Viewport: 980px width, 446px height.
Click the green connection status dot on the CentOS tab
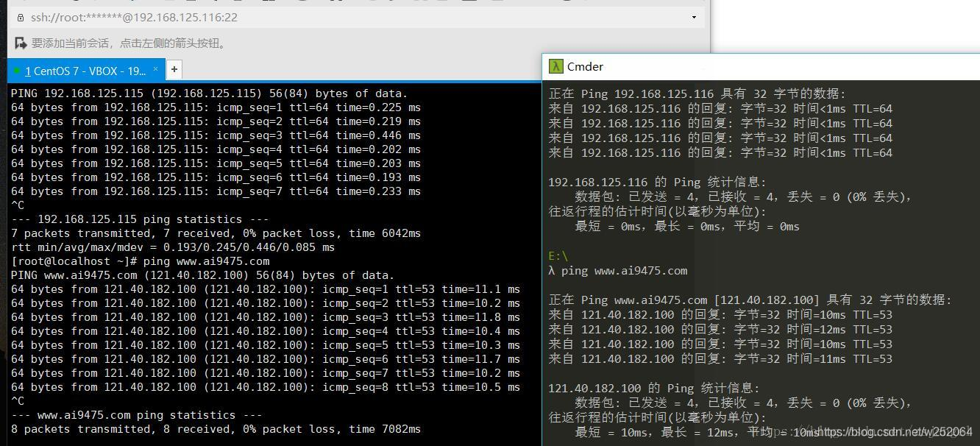(x=17, y=71)
